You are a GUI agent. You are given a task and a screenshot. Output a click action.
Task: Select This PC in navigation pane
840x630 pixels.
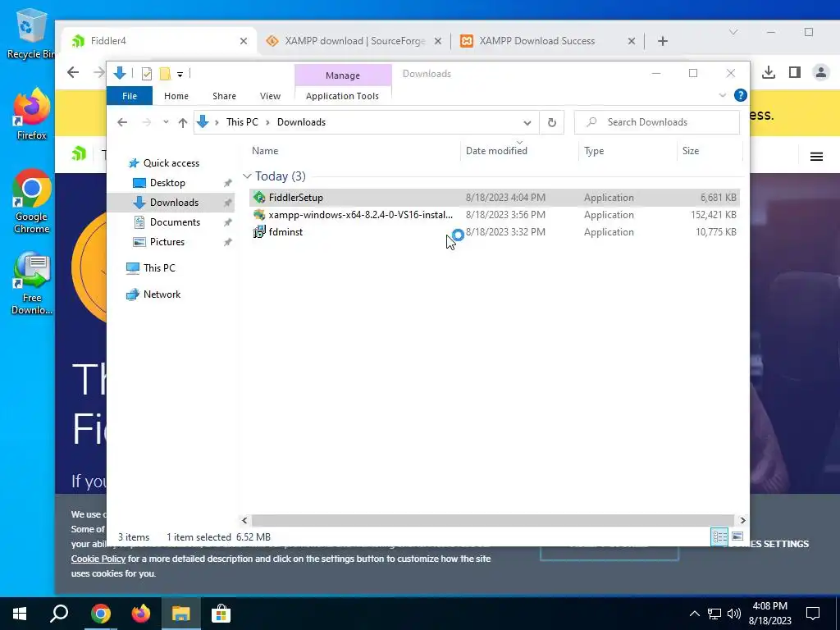tap(151, 268)
